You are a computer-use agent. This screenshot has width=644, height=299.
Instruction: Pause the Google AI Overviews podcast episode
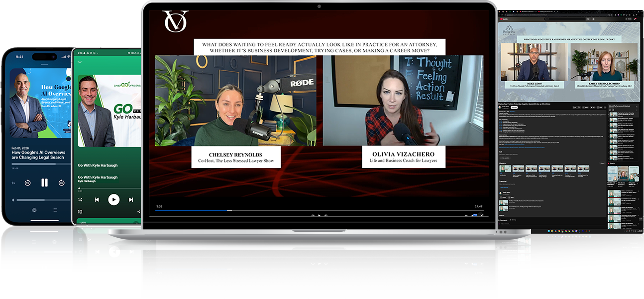[x=44, y=183]
